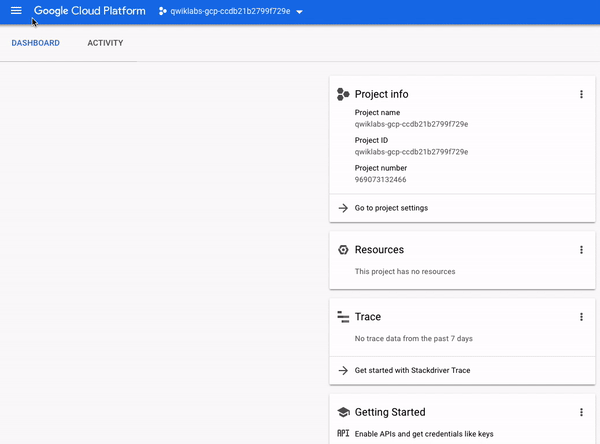The image size is (600, 444).
Task: Click 'This project has no resources' text
Action: (405, 271)
